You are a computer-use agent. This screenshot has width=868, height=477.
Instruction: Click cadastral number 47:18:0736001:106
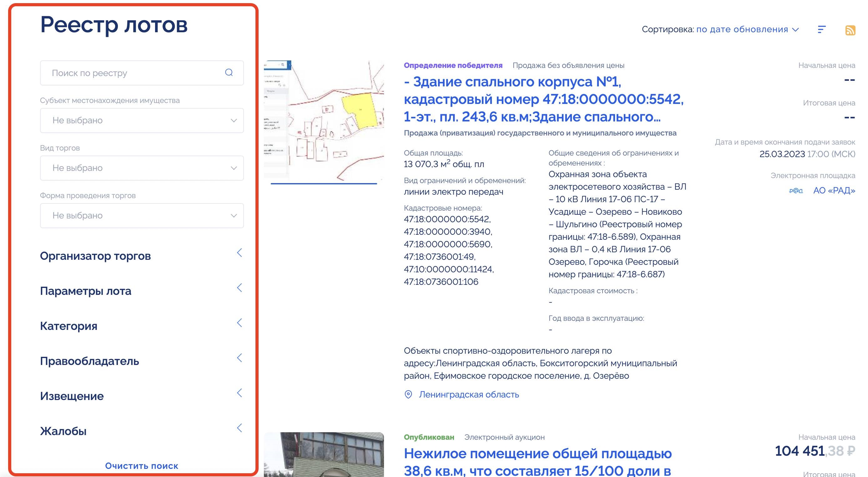point(441,282)
